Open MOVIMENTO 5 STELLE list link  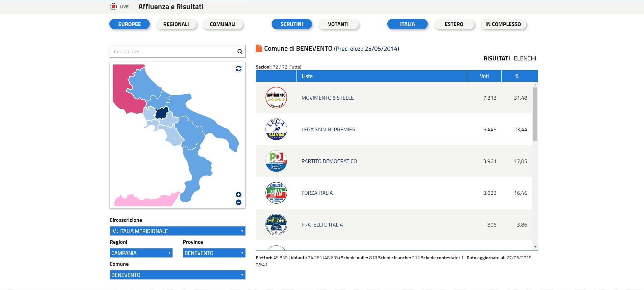(328, 98)
